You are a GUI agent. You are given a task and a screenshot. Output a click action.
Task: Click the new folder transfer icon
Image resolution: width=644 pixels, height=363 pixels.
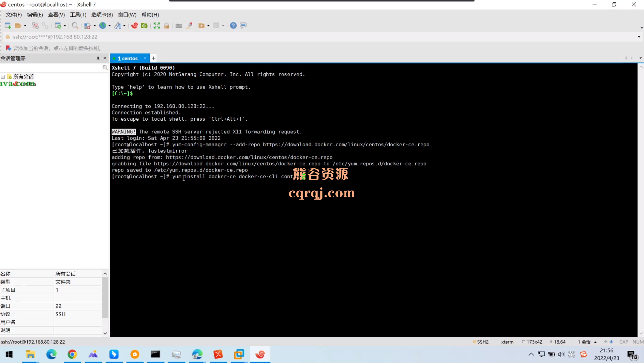(x=202, y=26)
